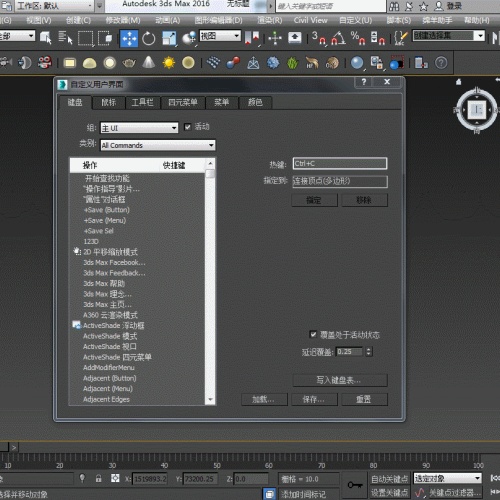Open the reference coordinate 视图 dropdown
The height and width of the screenshot is (500, 500).
(x=220, y=36)
